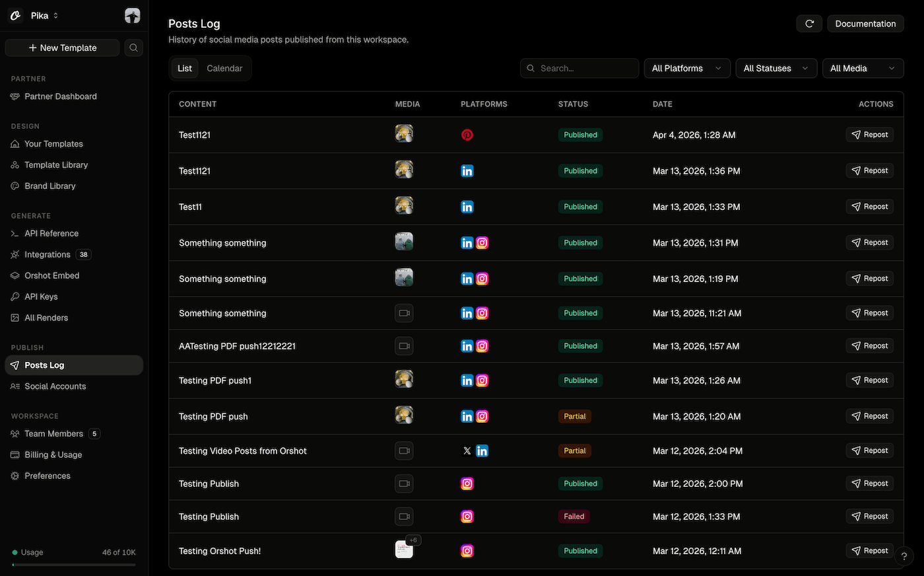
Task: Expand the All Statuses dropdown
Action: (775, 68)
